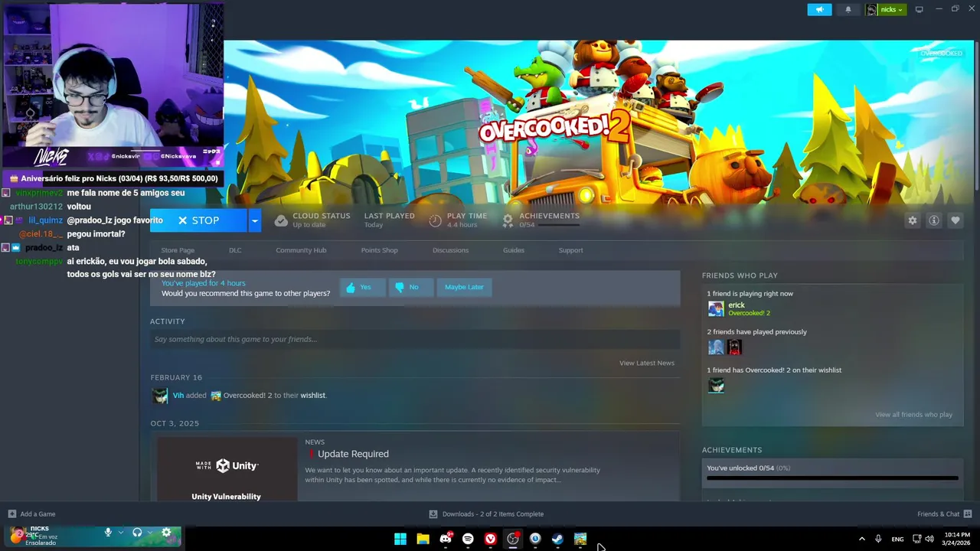The width and height of the screenshot is (980, 551).
Task: Deafen headphones in Discord overlay
Action: click(x=137, y=533)
